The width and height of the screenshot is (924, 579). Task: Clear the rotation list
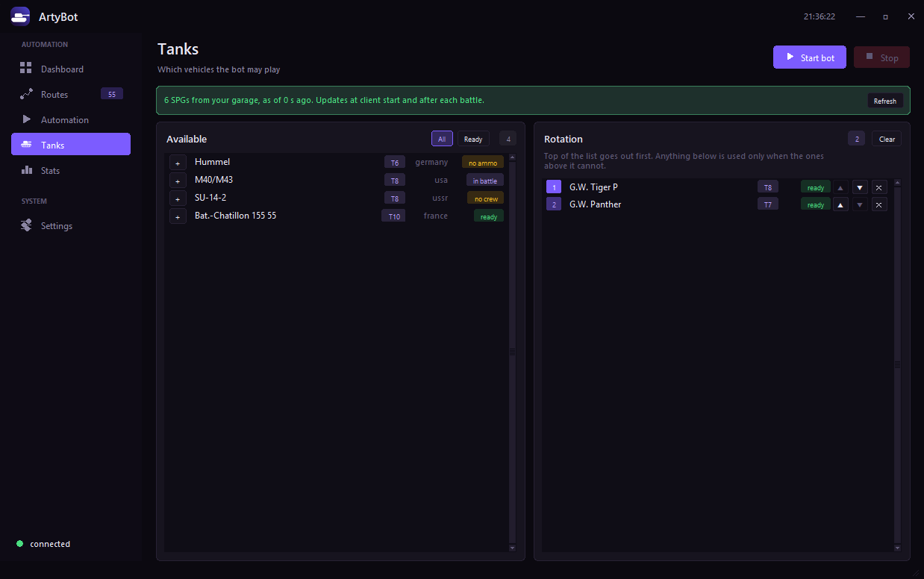[887, 139]
